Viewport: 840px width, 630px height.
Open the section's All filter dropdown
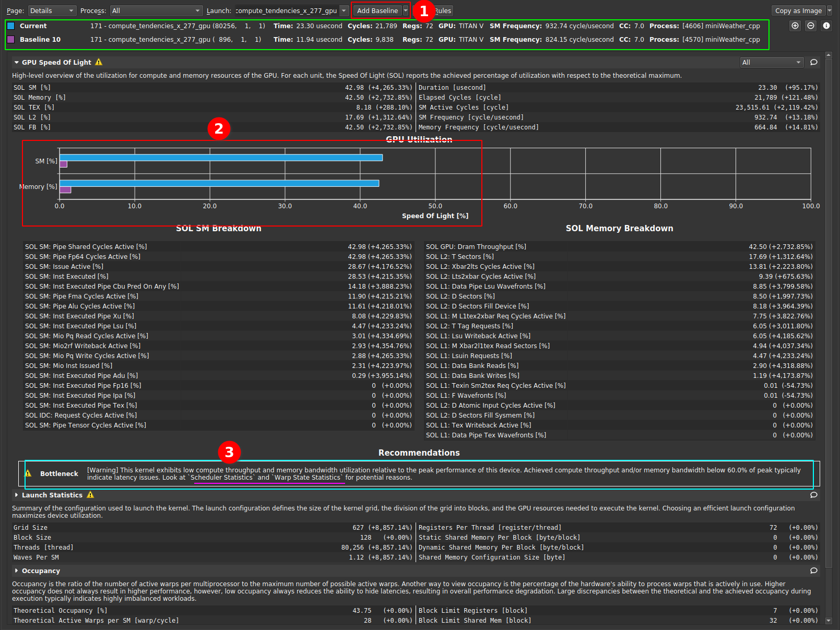[771, 63]
